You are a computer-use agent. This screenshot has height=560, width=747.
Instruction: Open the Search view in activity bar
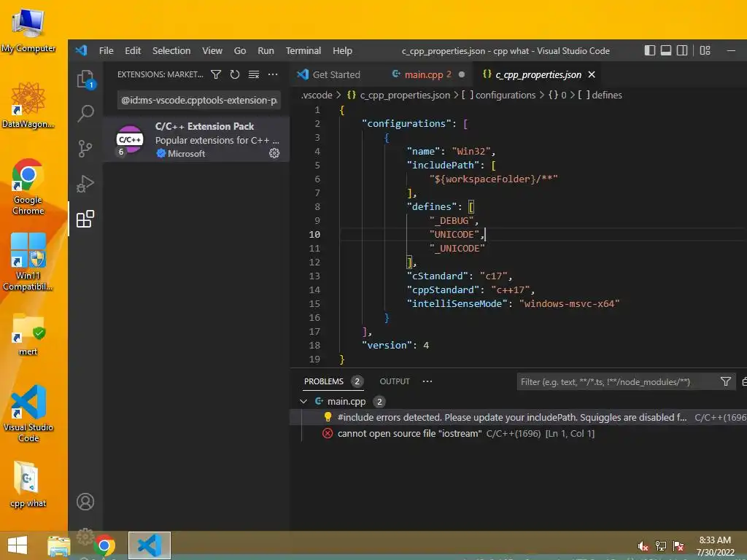pos(86,113)
